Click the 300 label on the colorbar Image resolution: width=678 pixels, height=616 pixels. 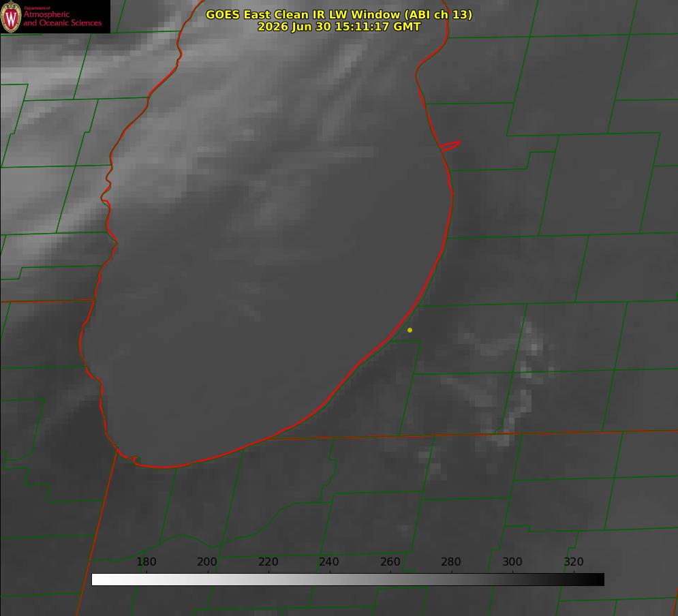512,561
